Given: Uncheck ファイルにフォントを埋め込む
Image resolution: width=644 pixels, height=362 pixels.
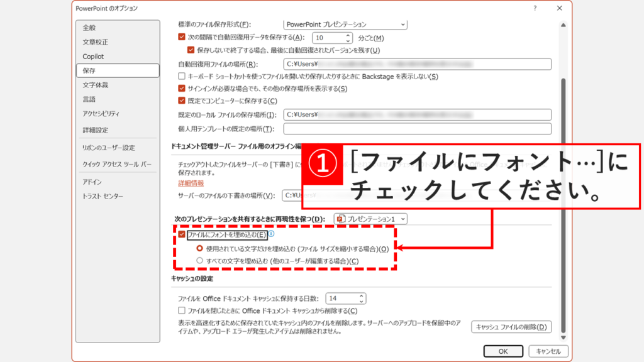Looking at the screenshot, I should (x=182, y=234).
